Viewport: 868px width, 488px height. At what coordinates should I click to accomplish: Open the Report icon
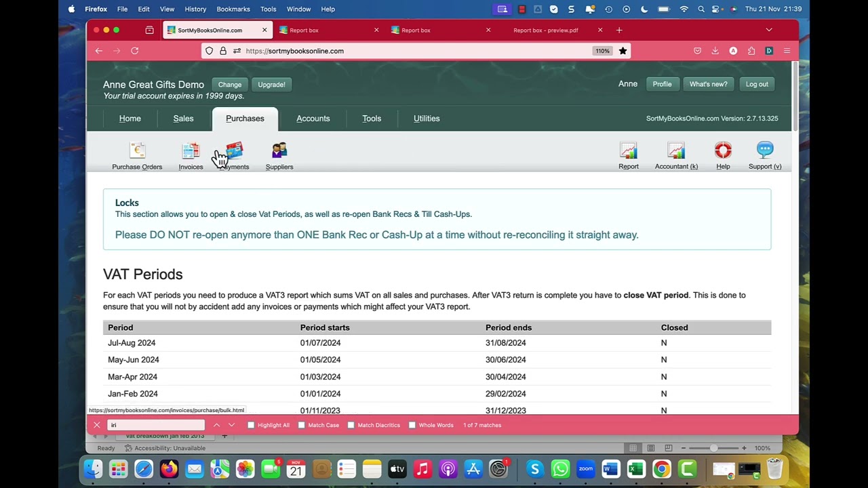point(629,156)
